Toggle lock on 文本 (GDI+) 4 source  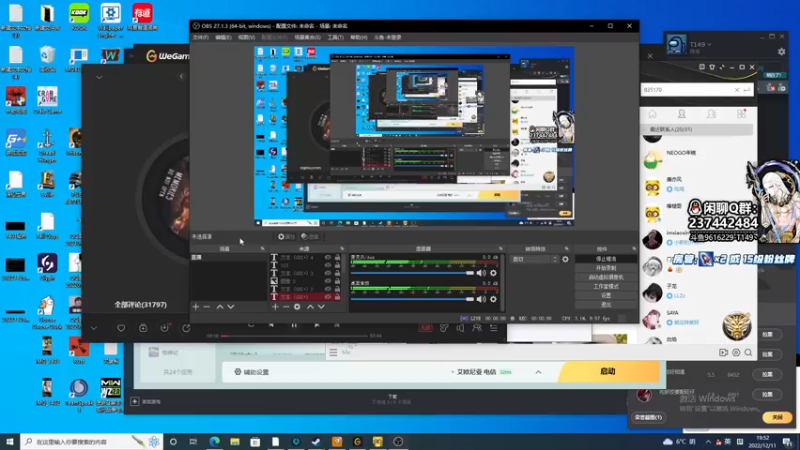click(x=337, y=258)
